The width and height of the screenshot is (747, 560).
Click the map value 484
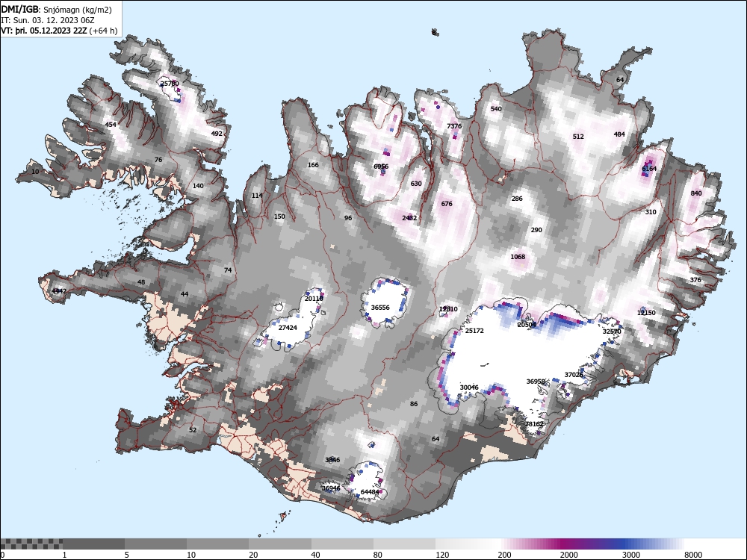[619, 134]
